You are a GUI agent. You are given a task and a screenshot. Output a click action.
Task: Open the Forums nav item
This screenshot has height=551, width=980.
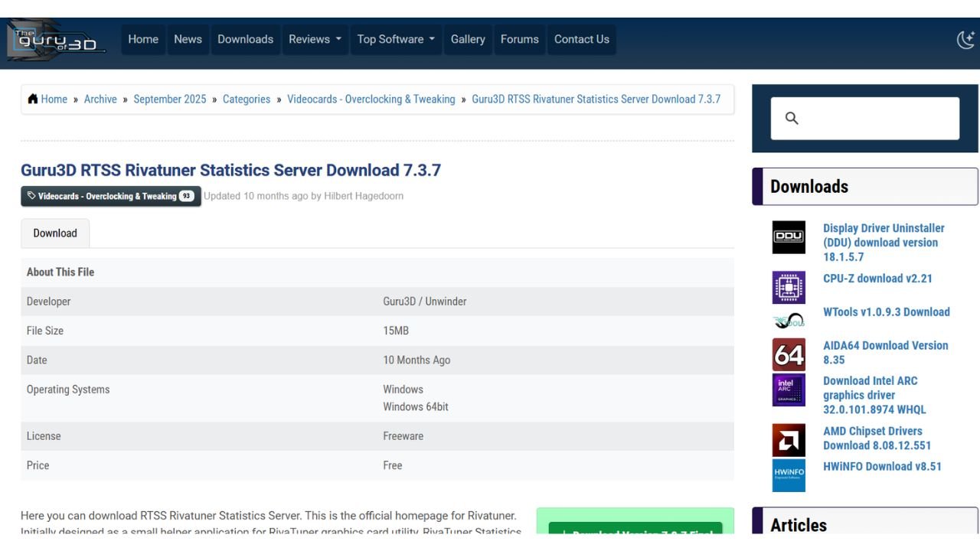coord(520,39)
